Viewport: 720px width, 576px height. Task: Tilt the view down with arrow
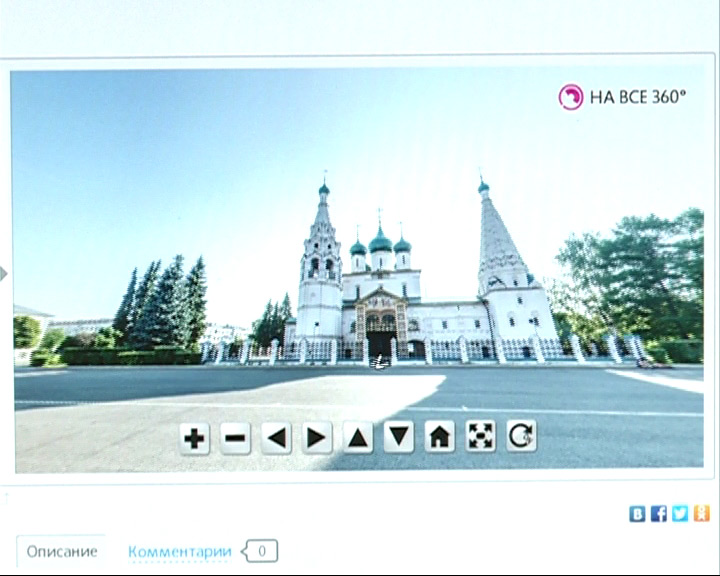(399, 437)
